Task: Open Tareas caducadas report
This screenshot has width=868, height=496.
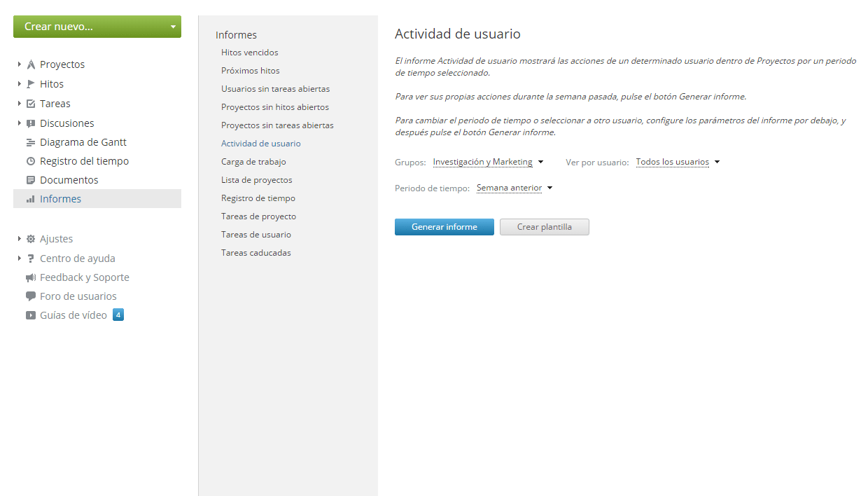Action: click(256, 253)
